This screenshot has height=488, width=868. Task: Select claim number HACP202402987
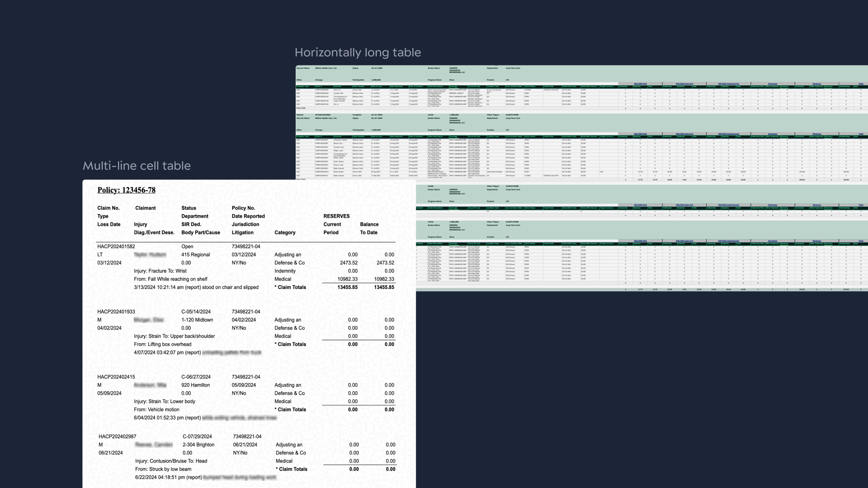click(117, 436)
